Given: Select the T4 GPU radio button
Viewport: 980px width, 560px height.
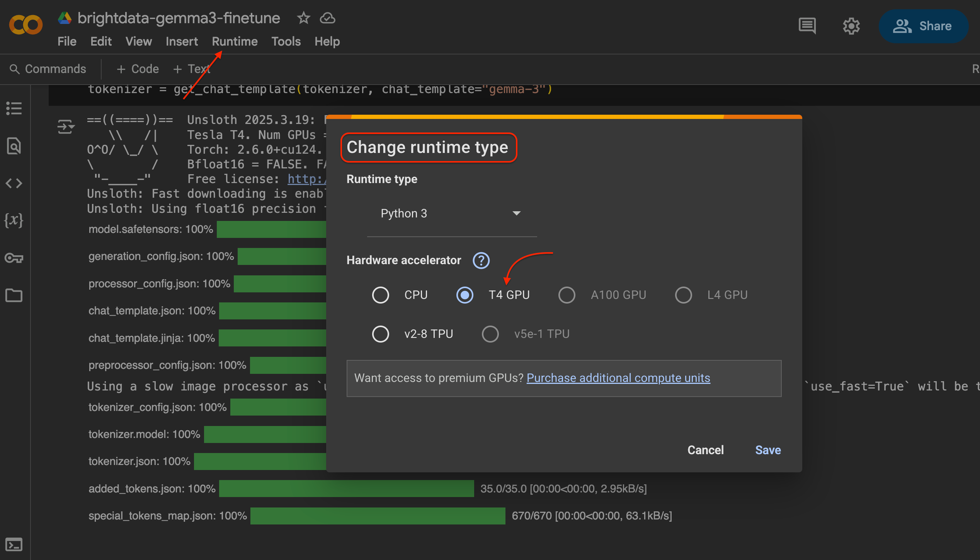Looking at the screenshot, I should click(x=465, y=295).
